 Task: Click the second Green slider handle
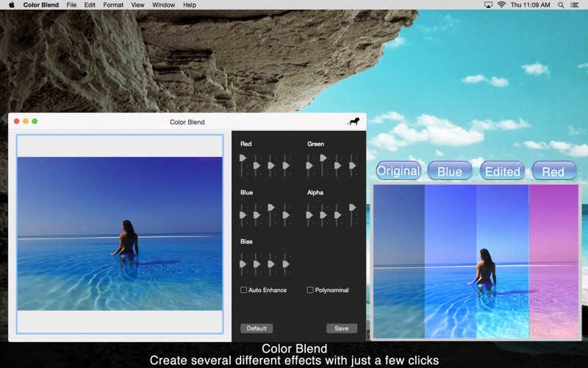(x=323, y=158)
